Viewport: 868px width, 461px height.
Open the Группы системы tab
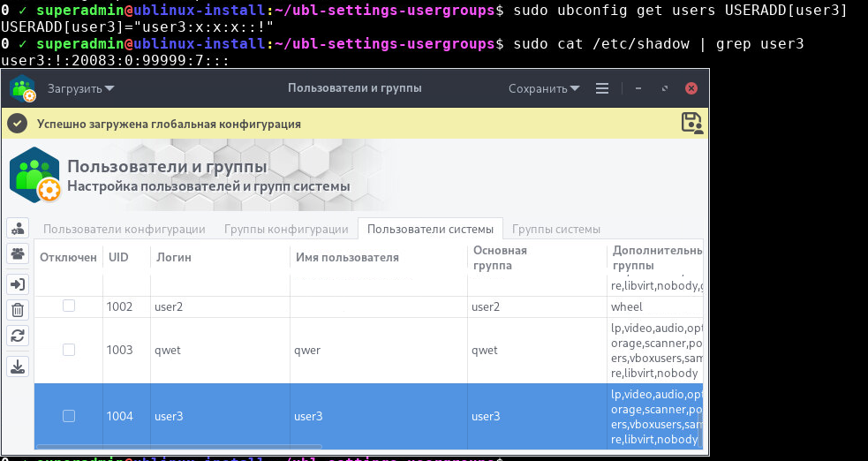click(556, 229)
